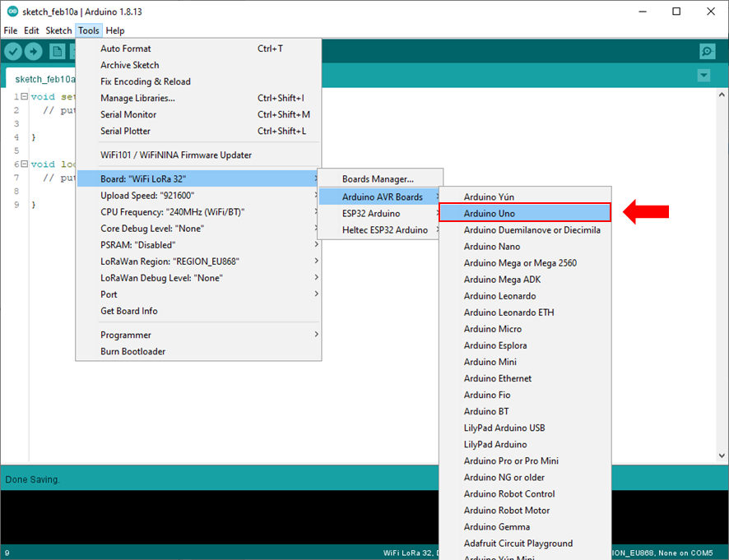This screenshot has height=560, width=729.
Task: Open Manage Libraries...
Action: [x=198, y=98]
